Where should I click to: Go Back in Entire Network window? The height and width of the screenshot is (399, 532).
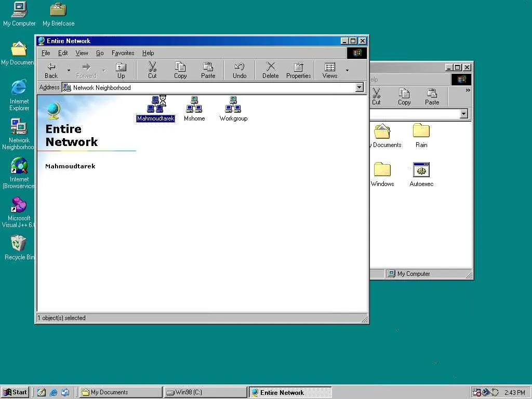pos(51,71)
